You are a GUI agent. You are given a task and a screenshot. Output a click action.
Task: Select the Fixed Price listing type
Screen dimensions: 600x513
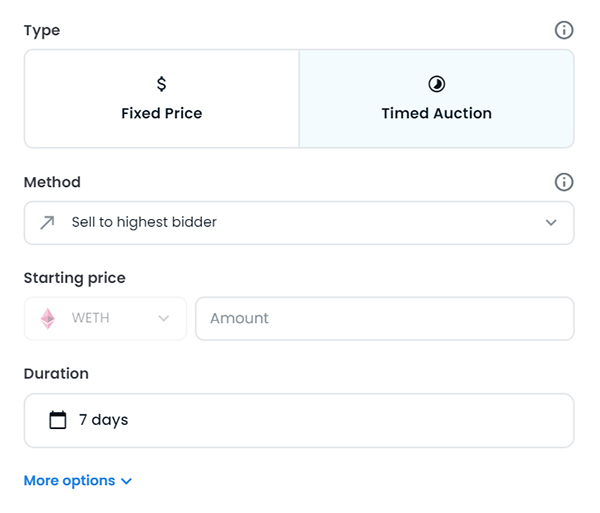pyautogui.click(x=161, y=99)
